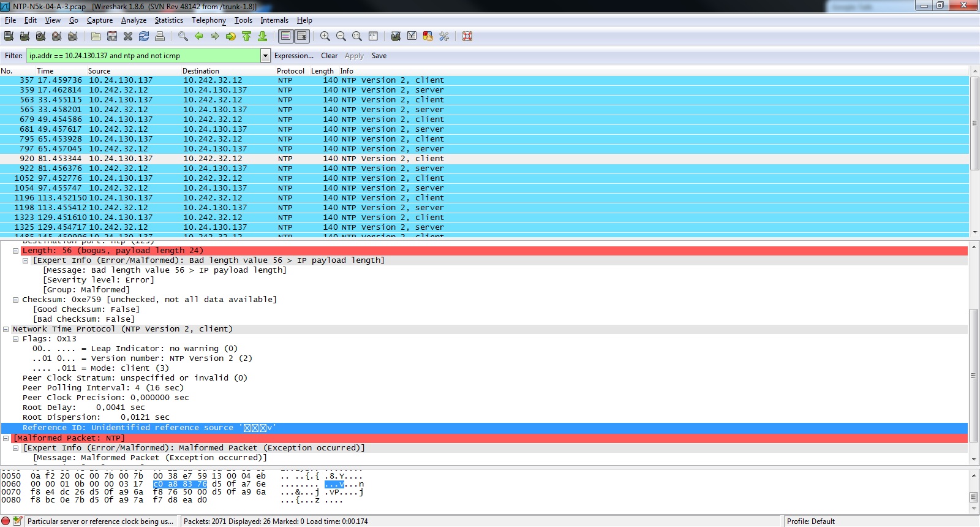Close this capture file X icon
980x527 pixels.
[x=128, y=36]
